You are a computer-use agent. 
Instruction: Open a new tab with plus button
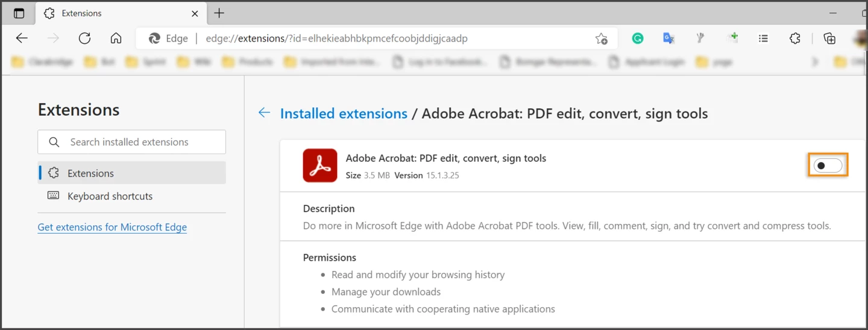click(219, 13)
